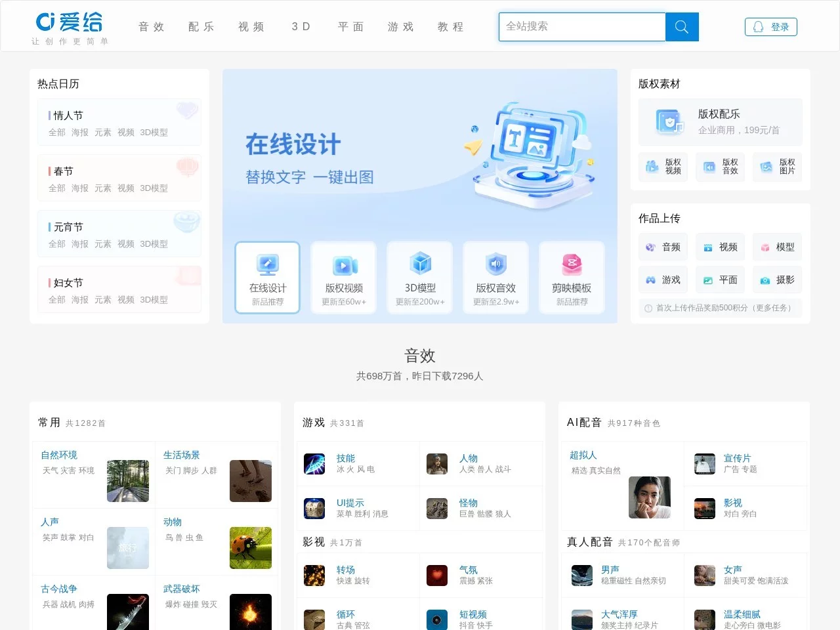
Task: Select the 在线设计 tool icon
Action: (x=267, y=266)
